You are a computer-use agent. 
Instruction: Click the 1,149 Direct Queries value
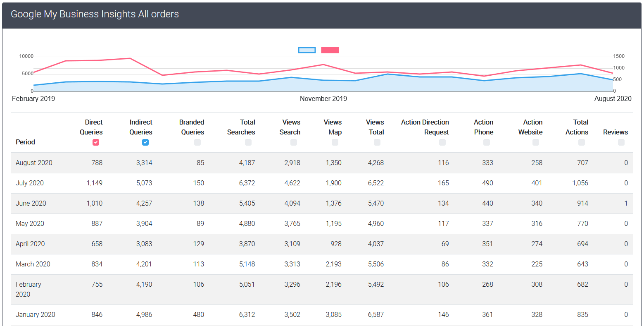pyautogui.click(x=95, y=183)
